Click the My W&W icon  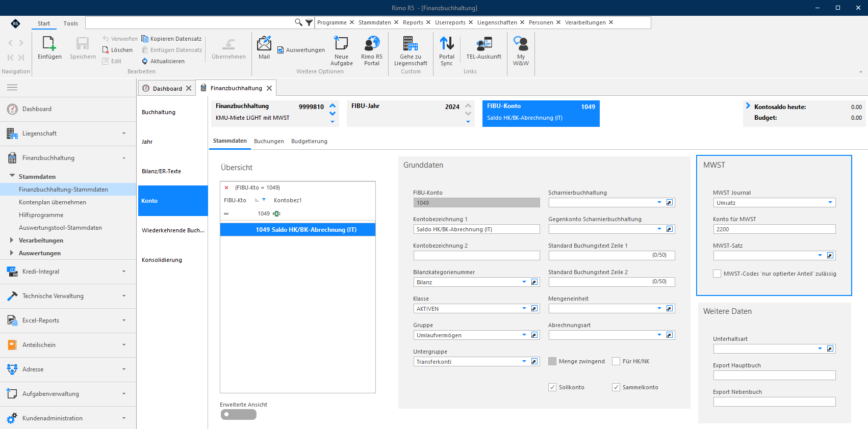(521, 44)
